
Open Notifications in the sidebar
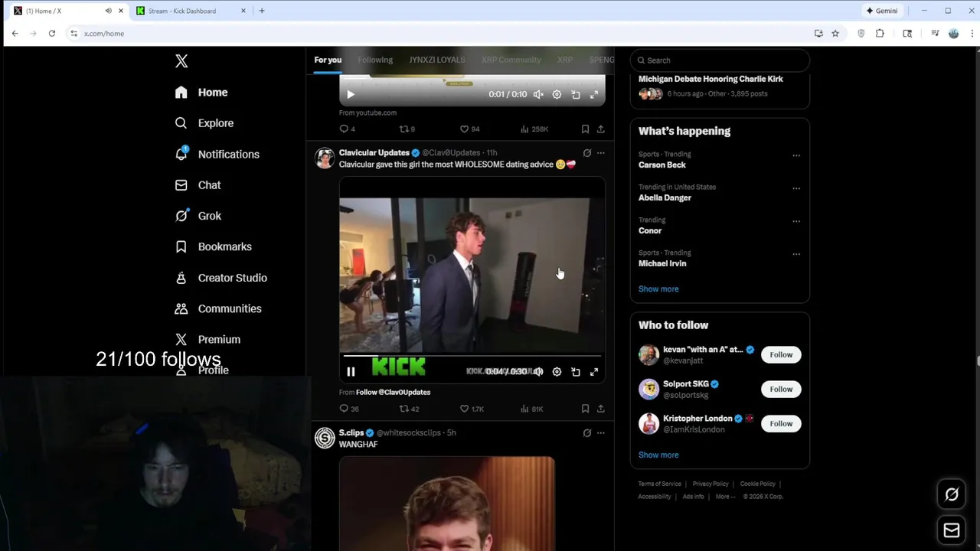click(217, 154)
